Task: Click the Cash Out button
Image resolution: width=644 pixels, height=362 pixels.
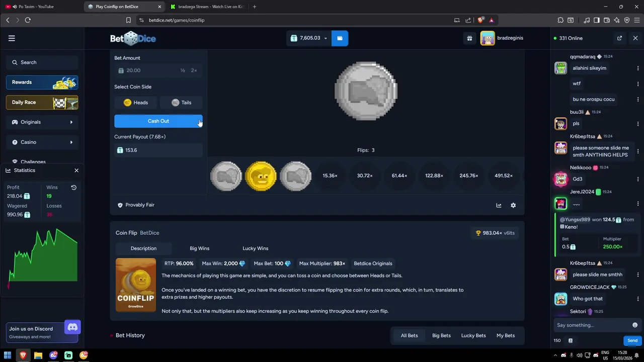Action: coord(158,121)
